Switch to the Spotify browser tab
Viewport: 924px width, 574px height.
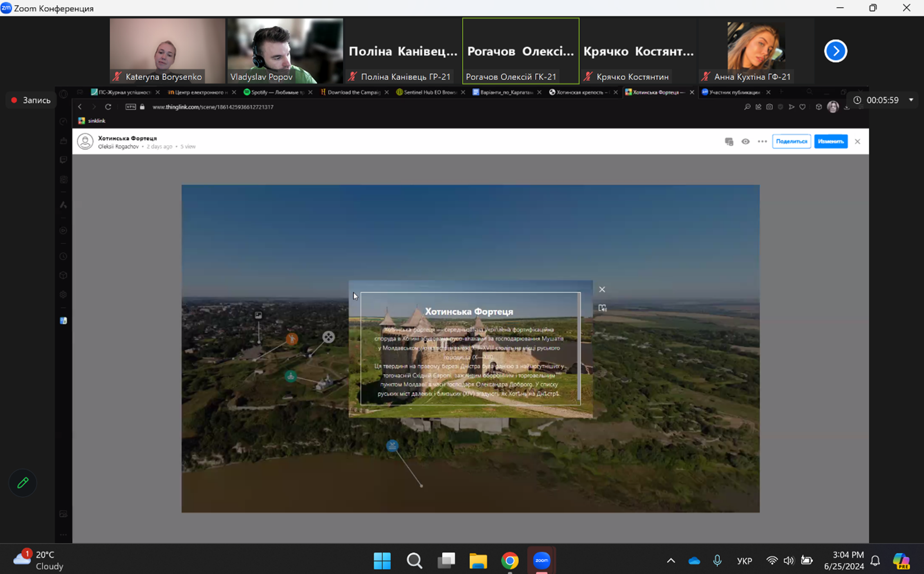click(x=275, y=92)
